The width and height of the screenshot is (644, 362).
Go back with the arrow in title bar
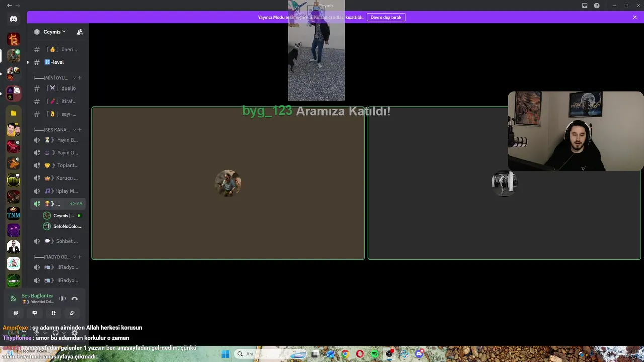9,5
